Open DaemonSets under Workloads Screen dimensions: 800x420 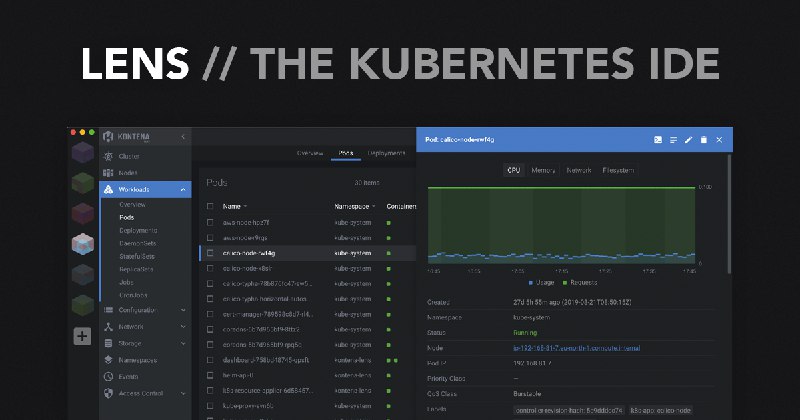coord(138,243)
